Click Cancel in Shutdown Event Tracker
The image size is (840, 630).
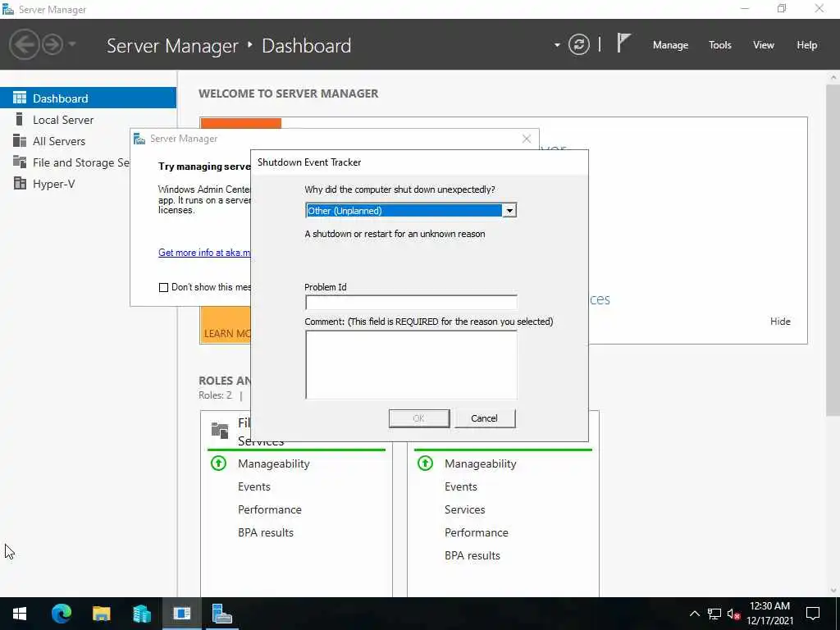(485, 418)
